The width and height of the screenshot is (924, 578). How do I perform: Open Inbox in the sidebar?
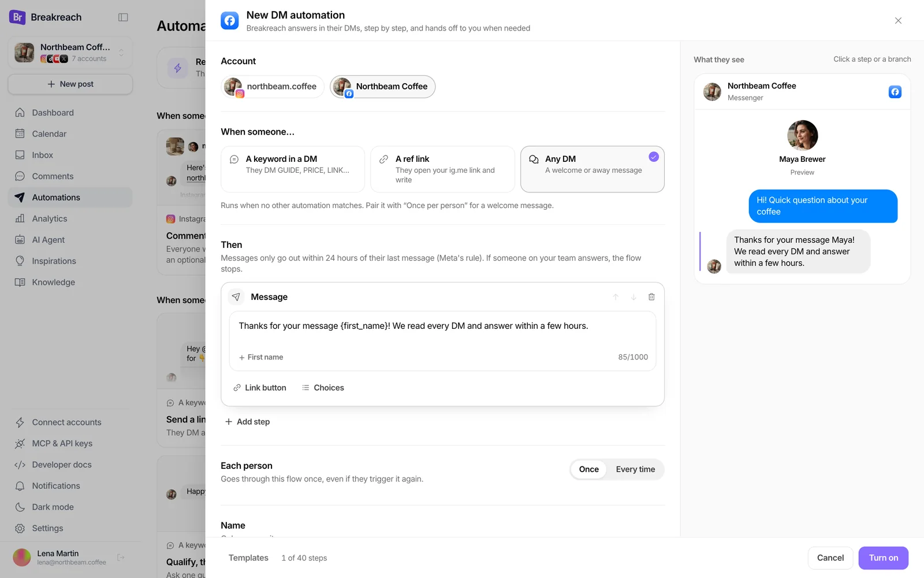point(70,155)
